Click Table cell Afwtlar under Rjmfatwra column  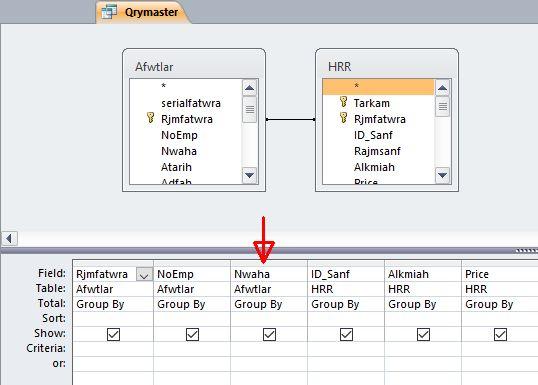tap(113, 289)
